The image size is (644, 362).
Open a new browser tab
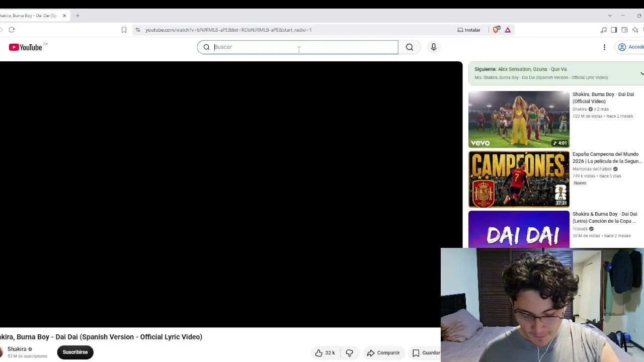[x=77, y=16]
